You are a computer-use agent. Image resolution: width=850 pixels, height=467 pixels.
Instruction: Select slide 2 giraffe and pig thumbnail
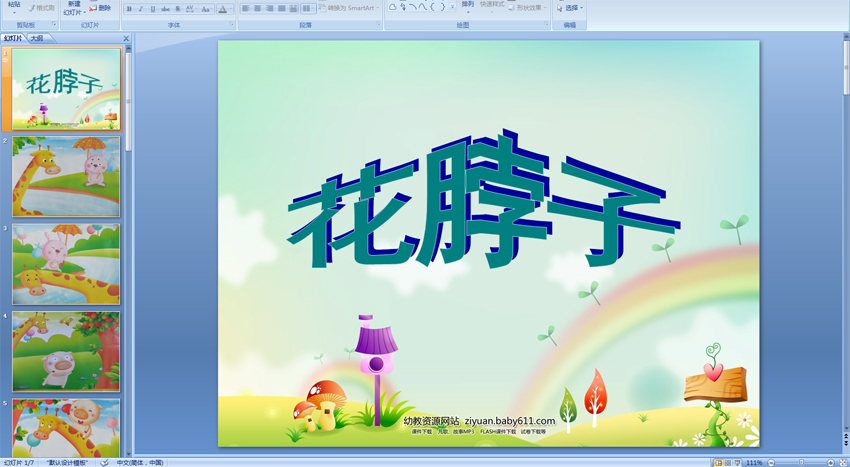[x=67, y=177]
